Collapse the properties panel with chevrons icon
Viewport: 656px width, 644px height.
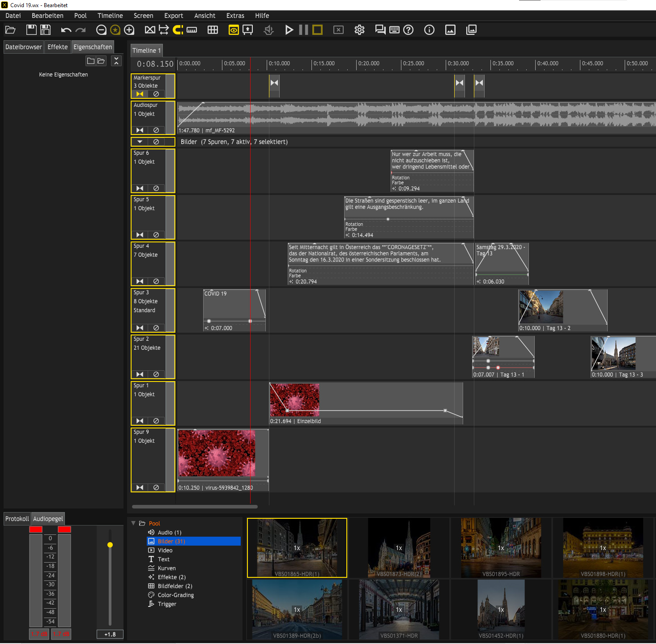[116, 61]
